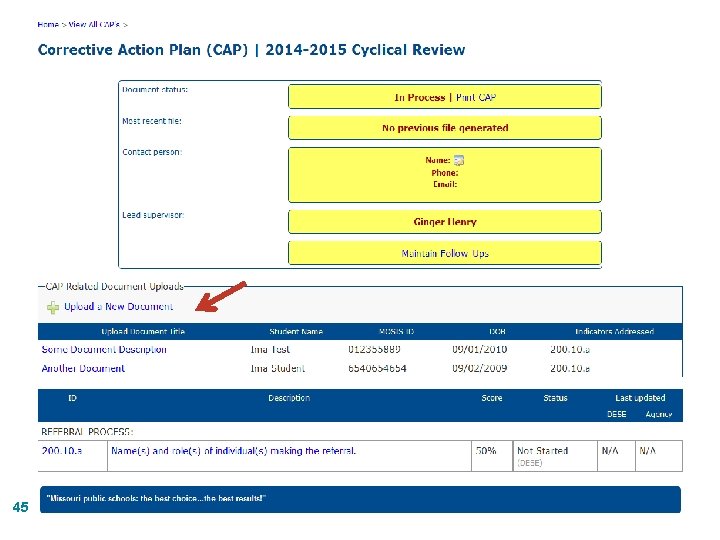Click Status column header
Screen dimensions: 720x540
(555, 398)
